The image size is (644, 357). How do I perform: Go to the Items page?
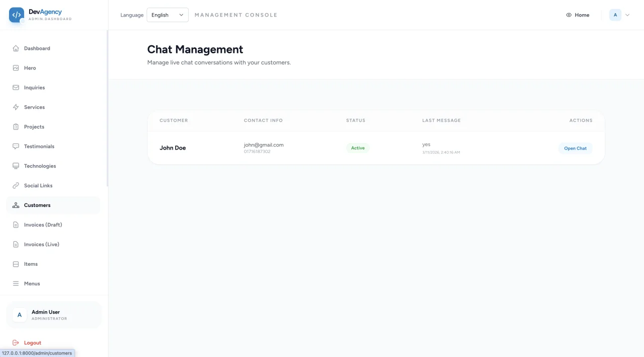click(53, 264)
